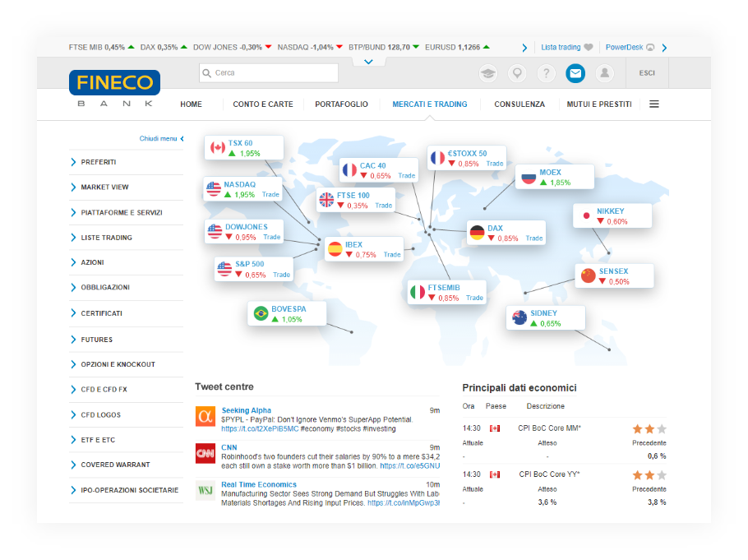Open the education graduation cap icon
The width and height of the screenshot is (748, 560).
(x=487, y=73)
